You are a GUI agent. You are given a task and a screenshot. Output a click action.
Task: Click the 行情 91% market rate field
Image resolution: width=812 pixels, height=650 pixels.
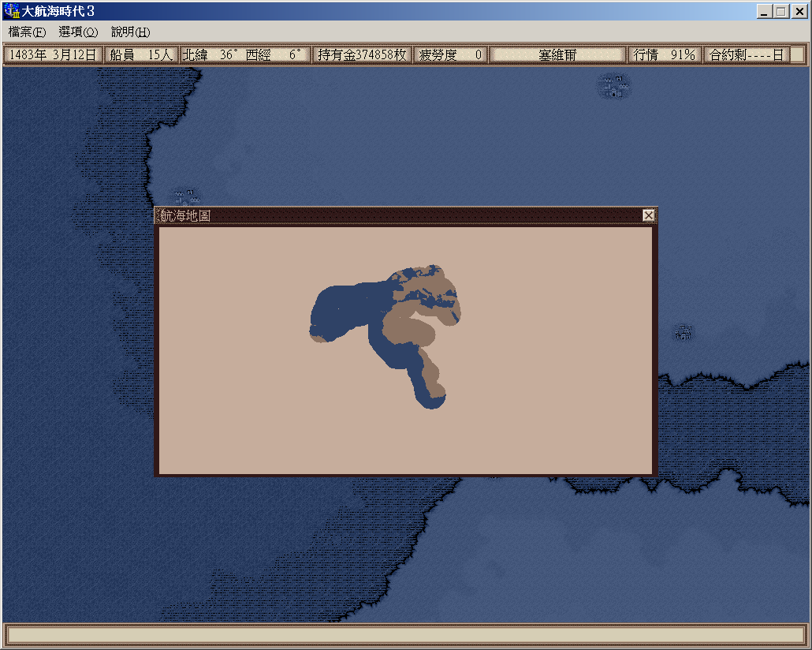pyautogui.click(x=665, y=54)
